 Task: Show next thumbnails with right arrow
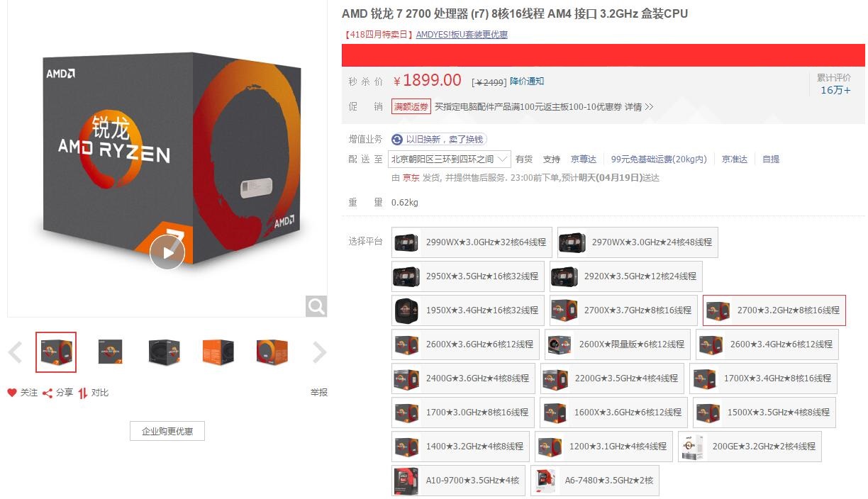click(x=320, y=352)
